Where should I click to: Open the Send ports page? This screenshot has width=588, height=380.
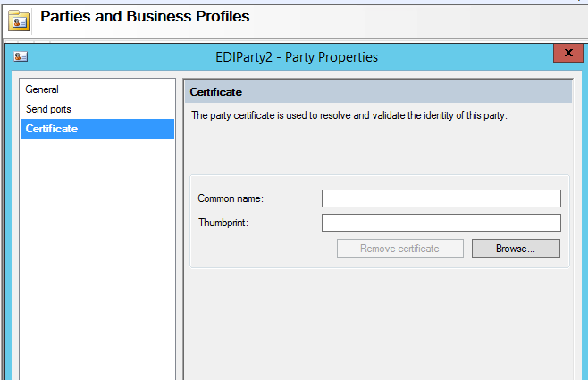coord(97,109)
